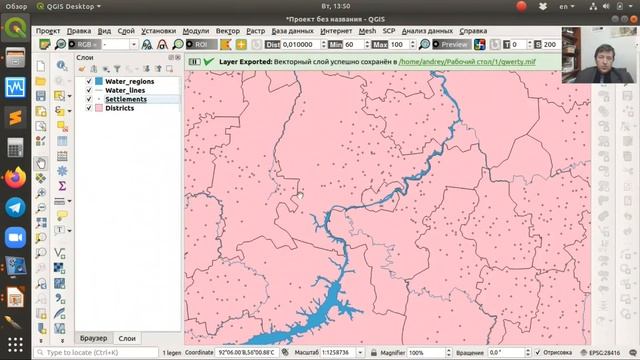This screenshot has height=360, width=640.
Task: Uncheck the Settlements layer visibility checkbox
Action: (x=89, y=99)
